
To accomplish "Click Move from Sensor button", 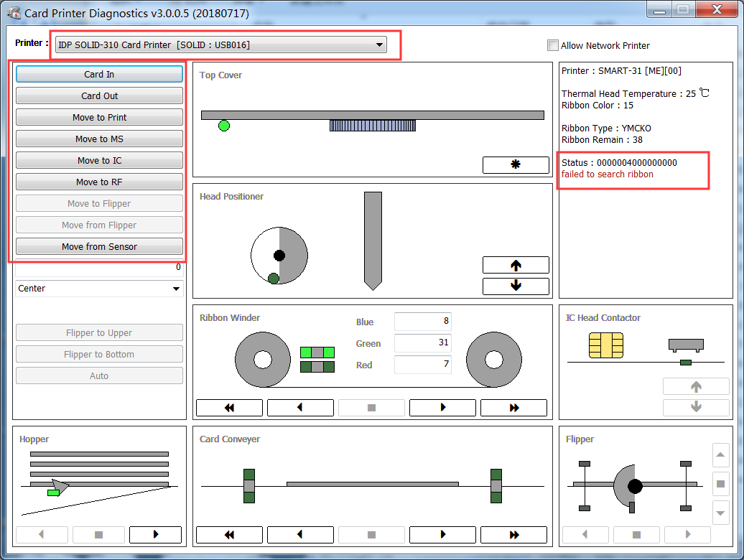I will (99, 247).
